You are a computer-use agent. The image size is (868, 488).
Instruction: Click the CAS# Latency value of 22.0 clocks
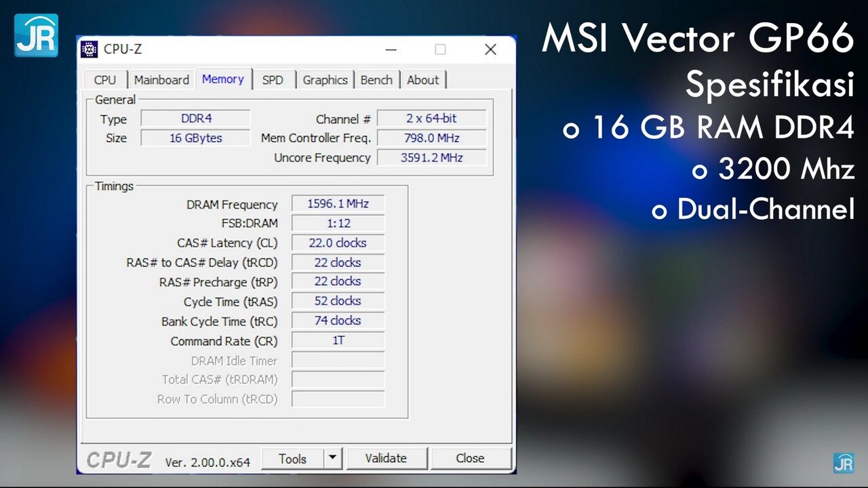click(338, 243)
